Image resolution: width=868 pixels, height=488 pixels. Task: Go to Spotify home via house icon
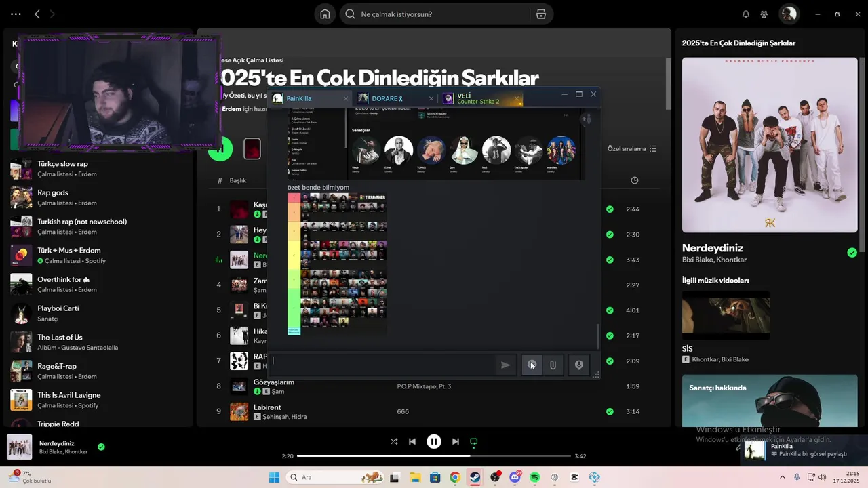pyautogui.click(x=325, y=14)
